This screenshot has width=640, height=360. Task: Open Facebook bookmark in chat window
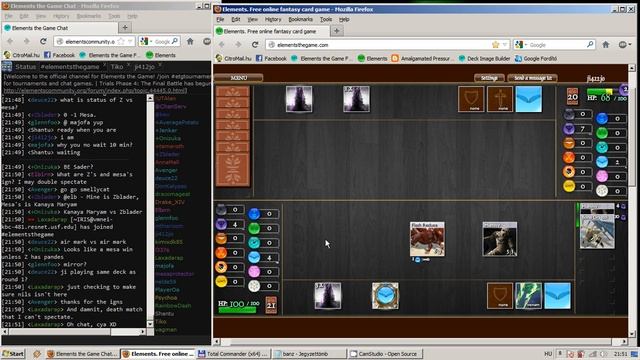click(59, 55)
